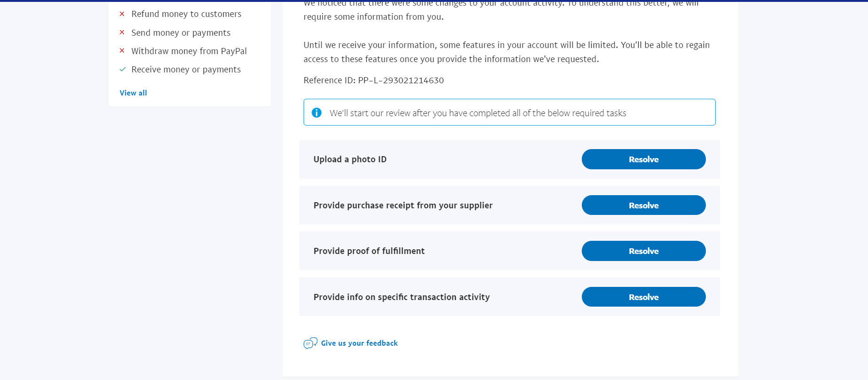Viewport: 868px width, 380px height.
Task: Click Provide info on specific transaction activity text
Action: point(402,297)
